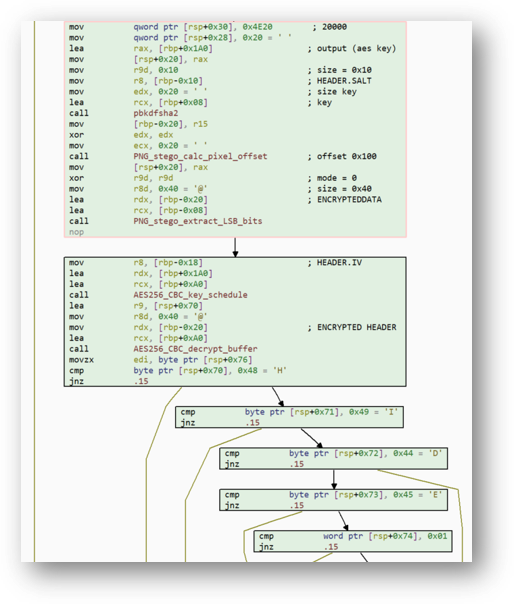Image resolution: width=514 pixels, height=604 pixels.
Task: Click .15 jump target under word ptr compare
Action: tap(331, 547)
